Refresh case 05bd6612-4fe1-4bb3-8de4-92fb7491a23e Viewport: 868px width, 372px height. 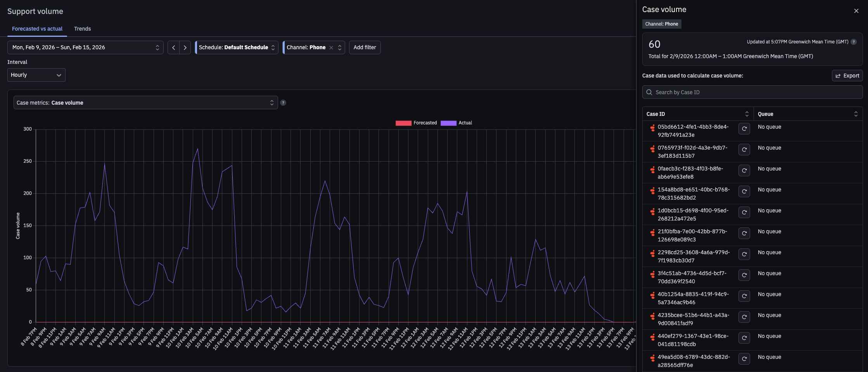(x=744, y=129)
